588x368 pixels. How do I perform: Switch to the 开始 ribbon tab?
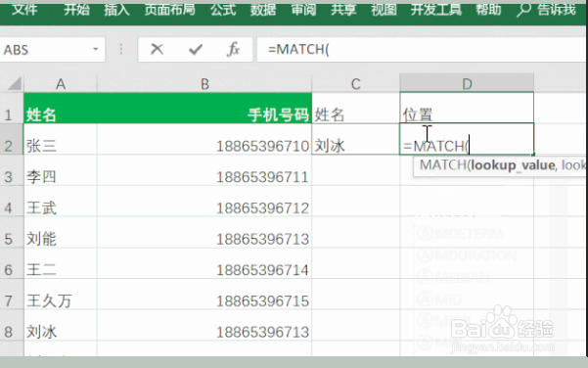click(76, 10)
